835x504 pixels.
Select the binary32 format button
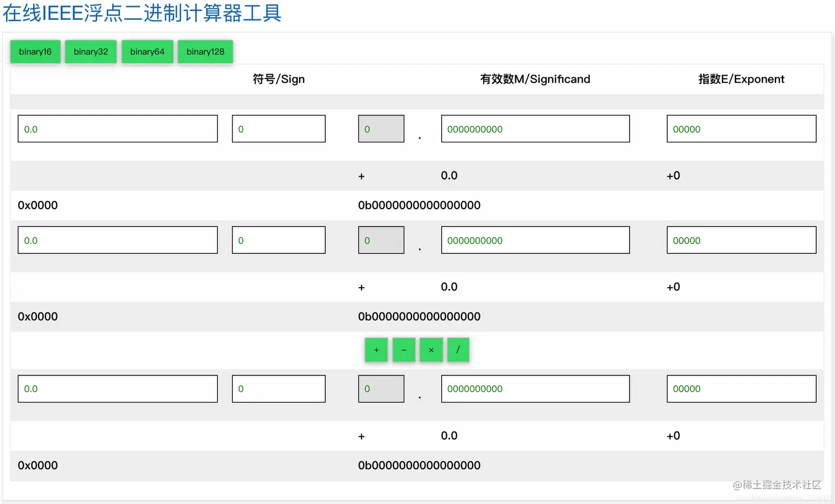tap(91, 51)
